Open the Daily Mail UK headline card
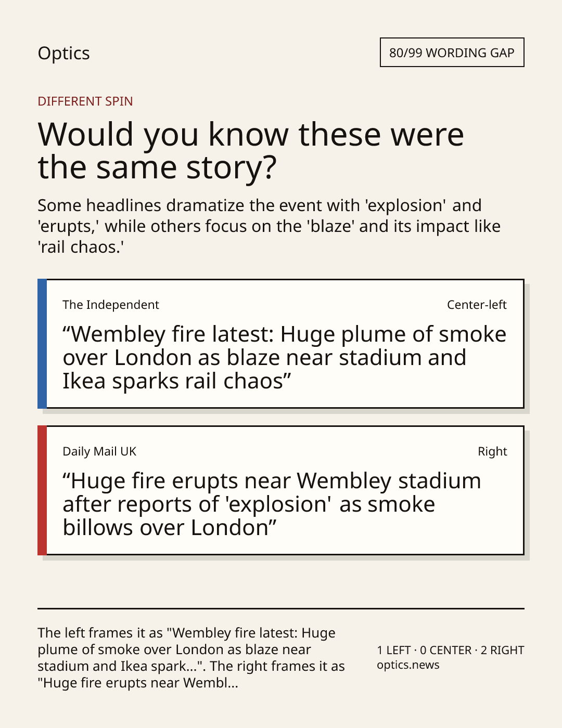 281,490
